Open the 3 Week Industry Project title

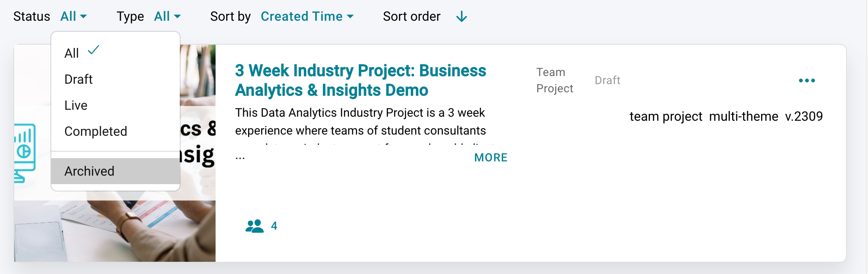point(360,80)
